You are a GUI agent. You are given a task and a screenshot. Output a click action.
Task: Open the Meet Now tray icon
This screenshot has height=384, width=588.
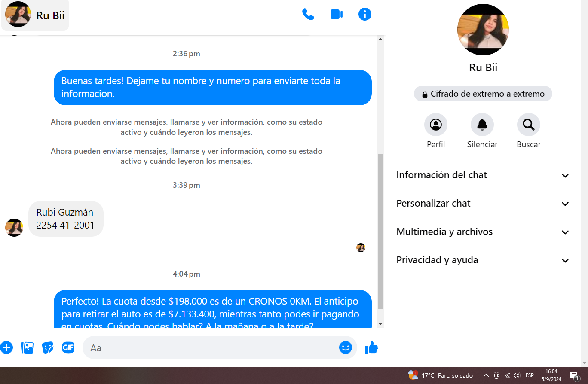[x=496, y=375]
